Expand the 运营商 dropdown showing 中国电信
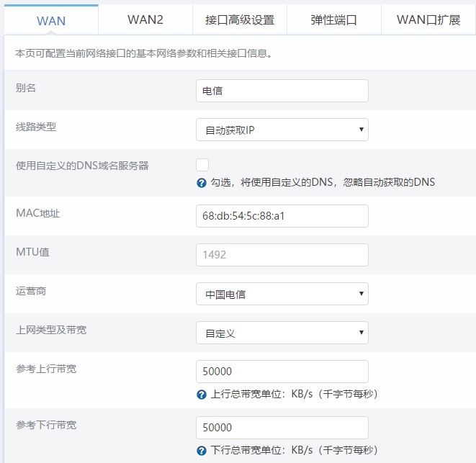Screen dimensions: 476x463 [x=282, y=294]
